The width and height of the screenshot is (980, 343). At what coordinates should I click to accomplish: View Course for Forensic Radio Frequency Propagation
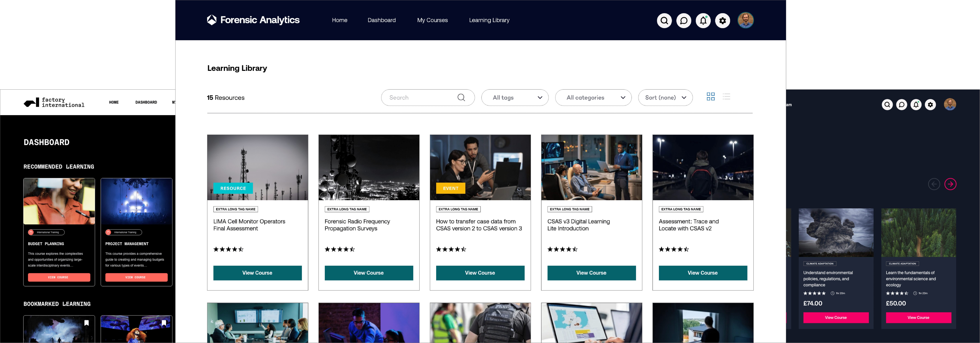click(x=369, y=273)
